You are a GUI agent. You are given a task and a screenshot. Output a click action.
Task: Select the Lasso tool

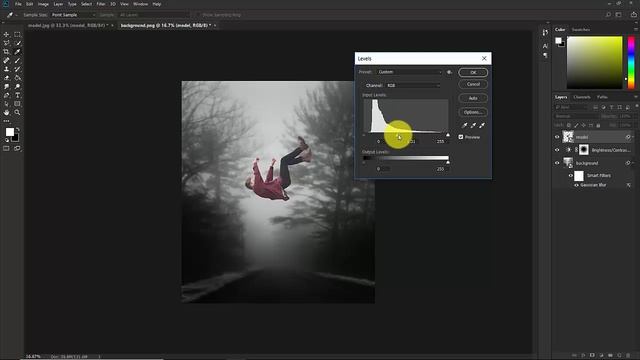(6, 43)
